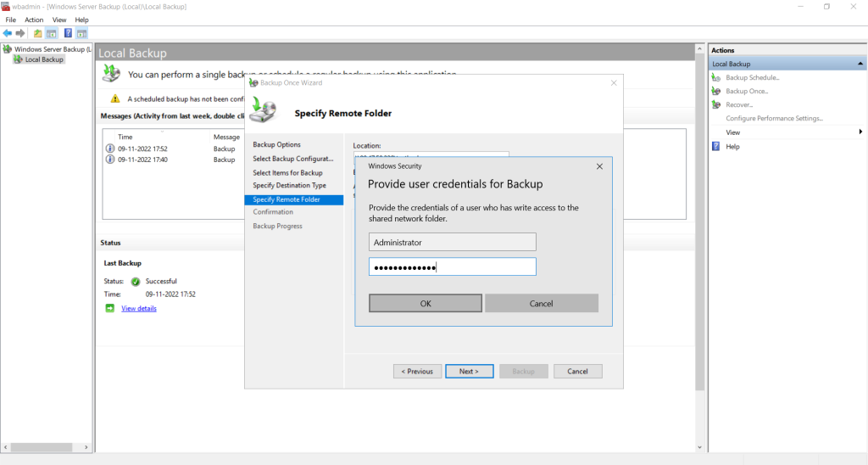Open the File menu

pyautogui.click(x=11, y=20)
